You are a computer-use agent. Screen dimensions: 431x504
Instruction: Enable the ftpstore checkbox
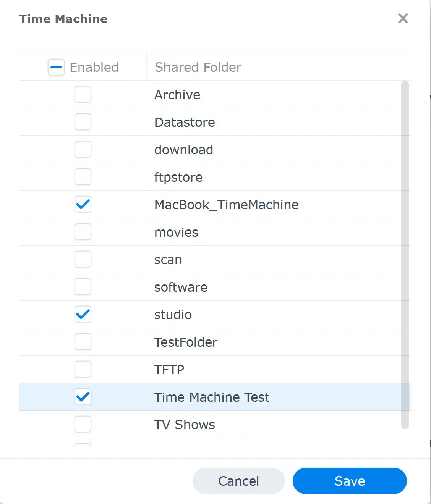pyautogui.click(x=83, y=177)
